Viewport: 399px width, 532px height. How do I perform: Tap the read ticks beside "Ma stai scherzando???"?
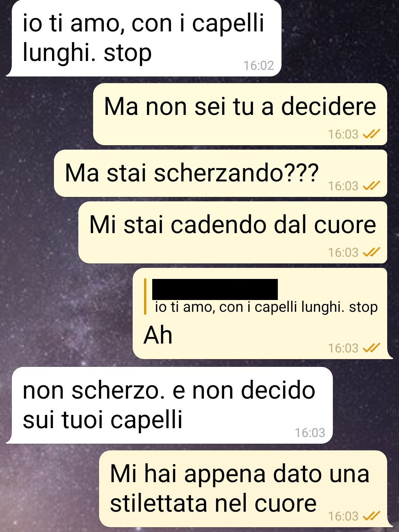point(371,186)
